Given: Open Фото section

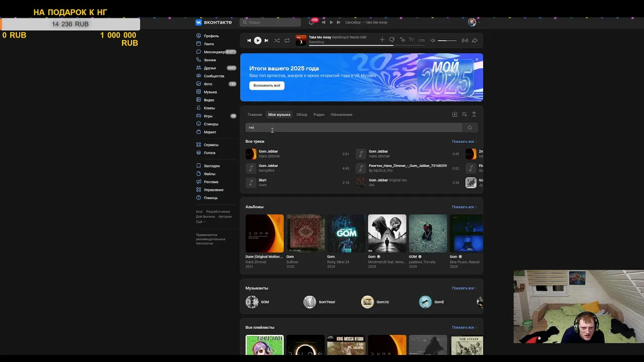Looking at the screenshot, I should coord(208,84).
